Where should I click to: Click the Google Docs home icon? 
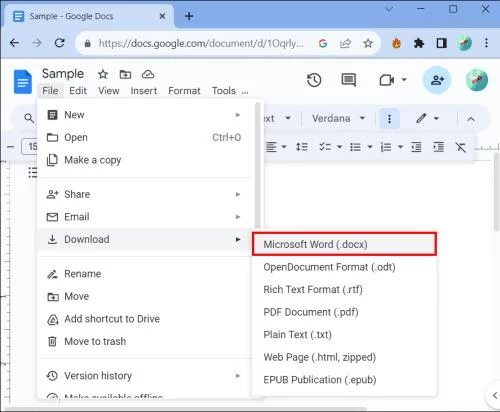pyautogui.click(x=23, y=82)
